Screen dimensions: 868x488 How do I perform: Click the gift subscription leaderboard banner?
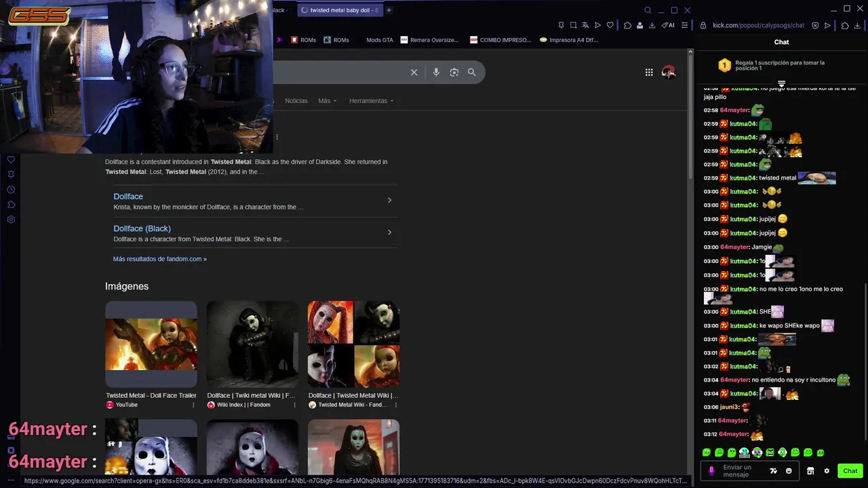coord(781,65)
